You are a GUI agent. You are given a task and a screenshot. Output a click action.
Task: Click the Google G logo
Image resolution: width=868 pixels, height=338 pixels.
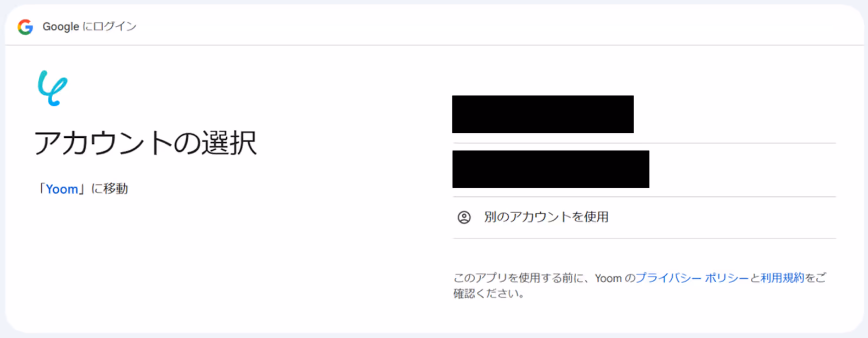pos(25,27)
